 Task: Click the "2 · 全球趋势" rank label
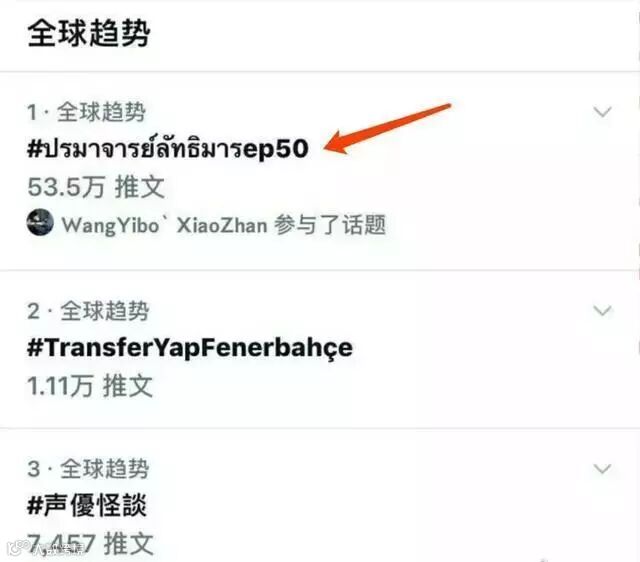88,311
